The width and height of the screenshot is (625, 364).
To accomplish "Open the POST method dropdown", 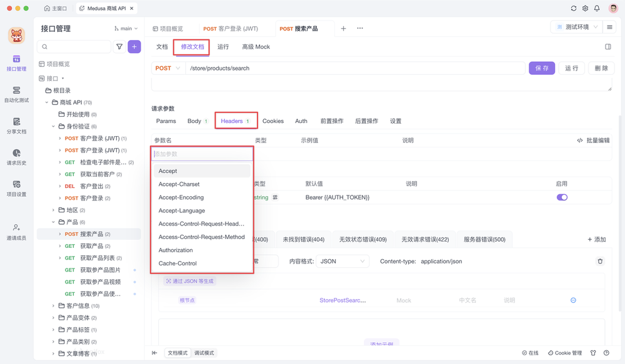I will pos(167,67).
